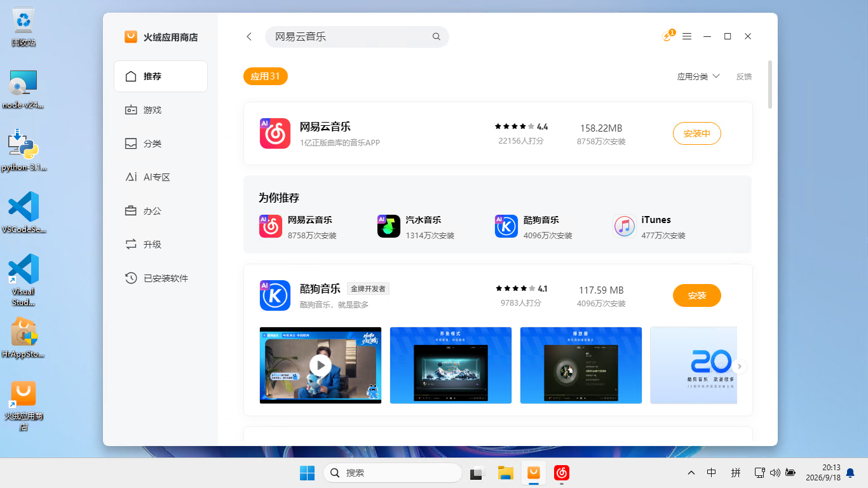
Task: Open AI专区 in sidebar
Action: [161, 177]
